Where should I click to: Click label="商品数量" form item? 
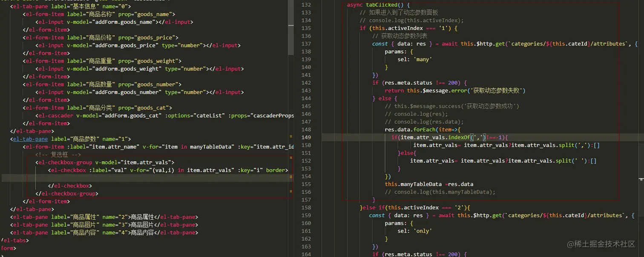[x=102, y=84]
